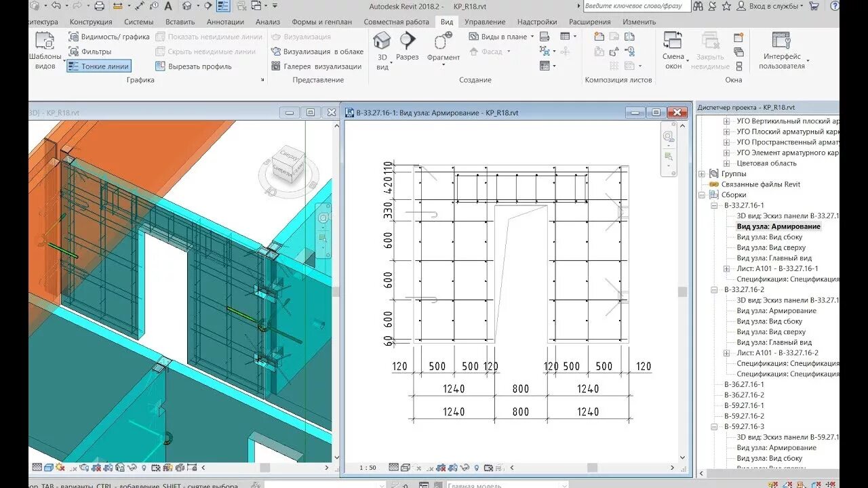
Task: Collapse the В-59.27.16-3 assembly node
Action: 714,427
